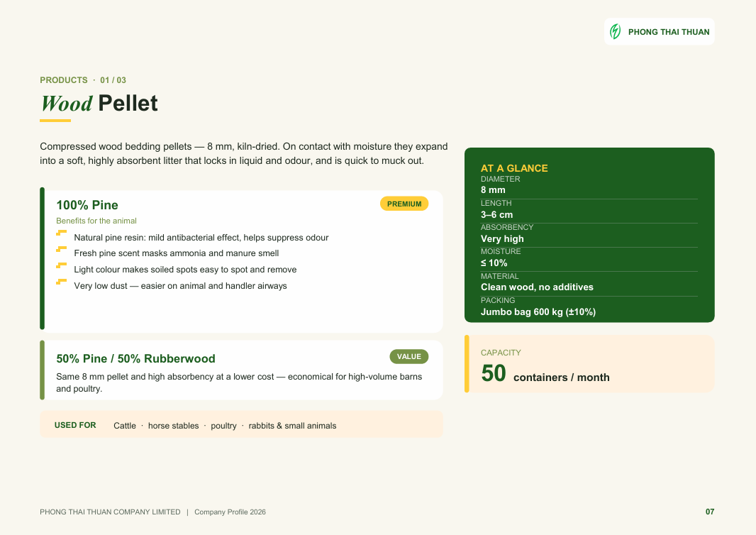
Task: Select the 50% Pine / 50% Rubberwood heading
Action: point(135,359)
